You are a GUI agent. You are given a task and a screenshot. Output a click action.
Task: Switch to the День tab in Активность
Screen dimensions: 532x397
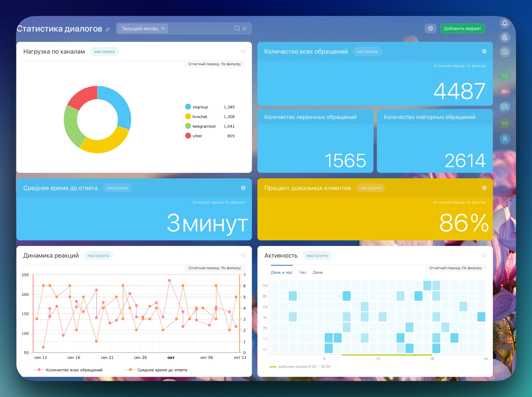318,273
